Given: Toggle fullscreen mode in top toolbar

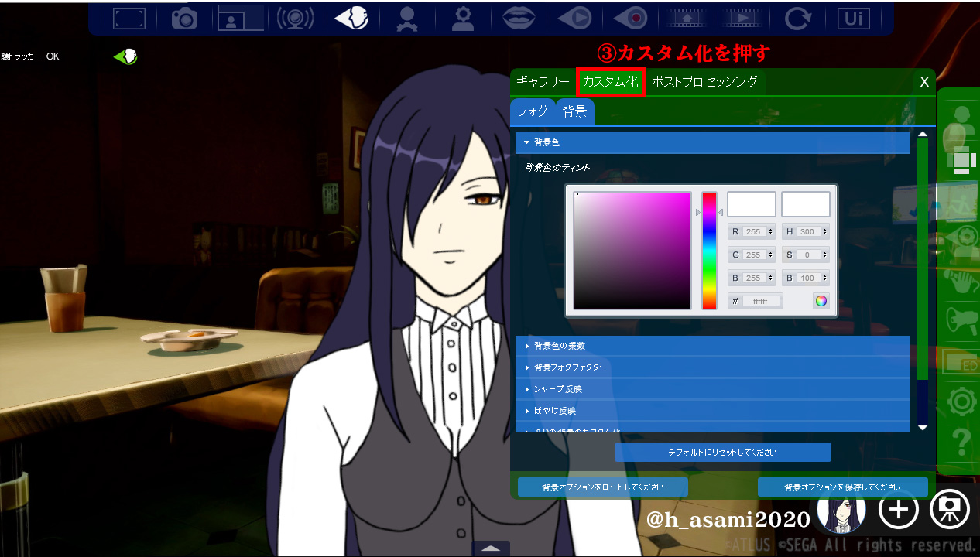Looking at the screenshot, I should tap(128, 18).
